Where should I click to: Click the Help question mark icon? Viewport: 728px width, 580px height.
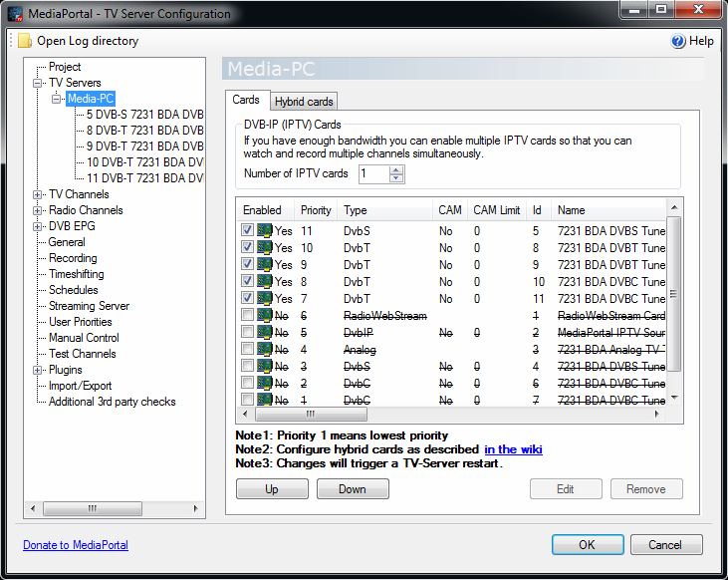(678, 41)
